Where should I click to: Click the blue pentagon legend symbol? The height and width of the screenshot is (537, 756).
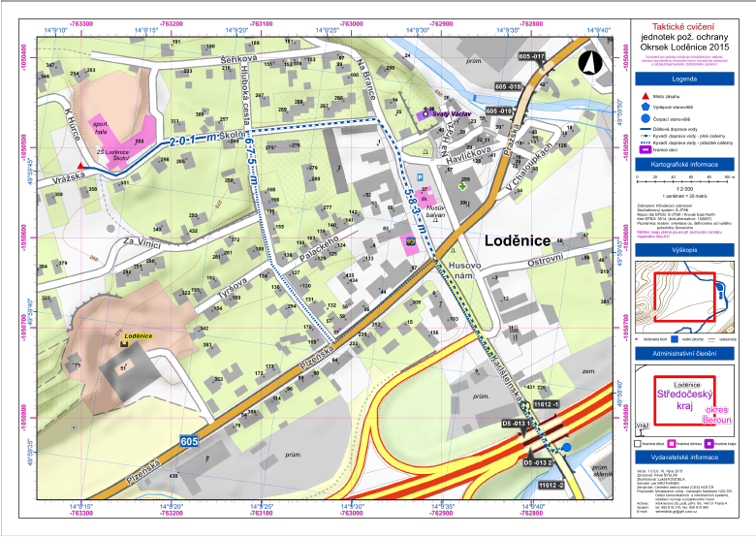point(644,109)
